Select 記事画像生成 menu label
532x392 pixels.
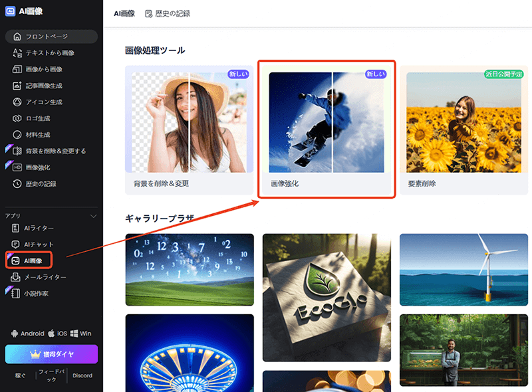[44, 86]
